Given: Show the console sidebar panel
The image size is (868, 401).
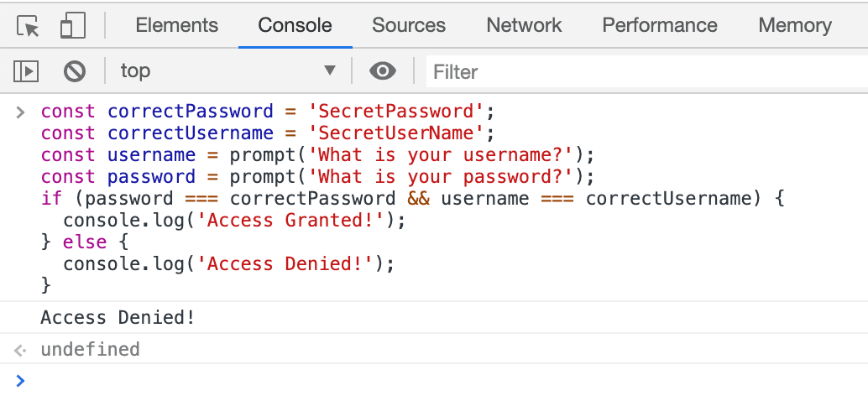Looking at the screenshot, I should tap(27, 71).
